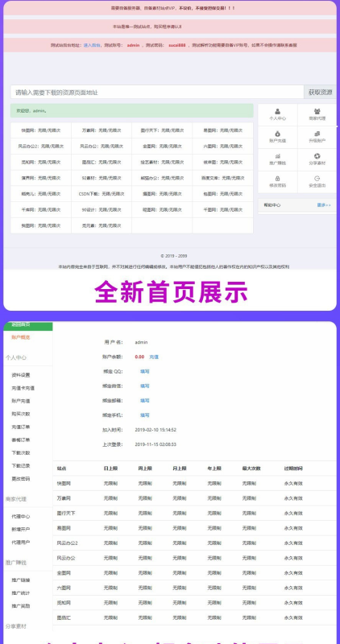The image size is (340, 644).
Task: Open 推广奖励 in the sidebar
Action: pos(21,606)
